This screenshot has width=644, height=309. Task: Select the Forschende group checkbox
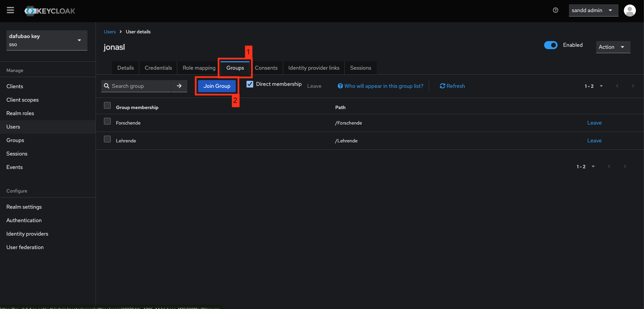107,121
